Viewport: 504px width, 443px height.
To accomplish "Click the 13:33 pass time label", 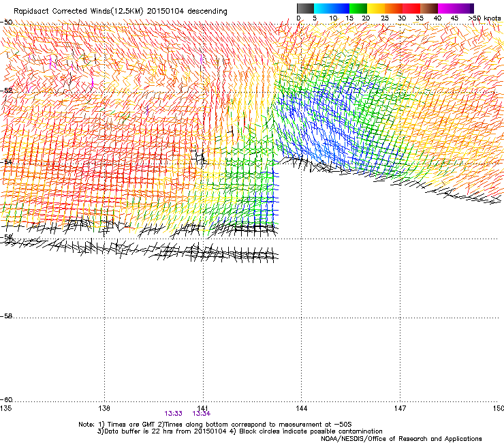I will (173, 414).
